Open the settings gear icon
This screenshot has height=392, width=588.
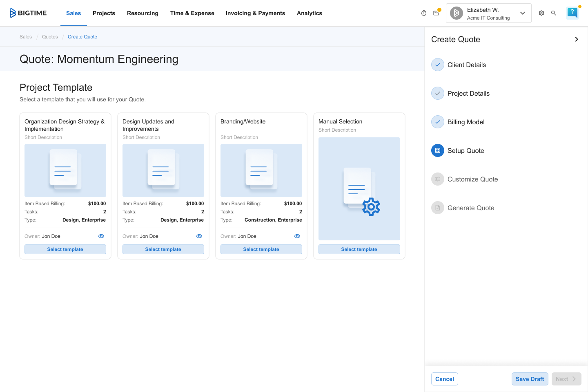[541, 13]
